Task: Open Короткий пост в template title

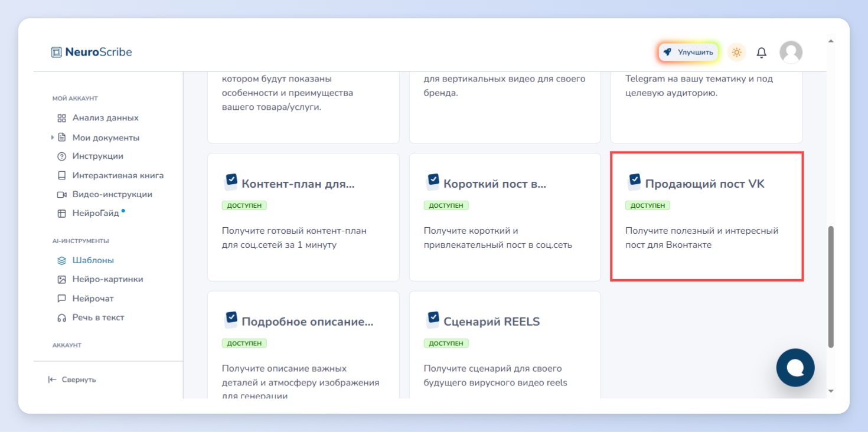Action: 495,184
